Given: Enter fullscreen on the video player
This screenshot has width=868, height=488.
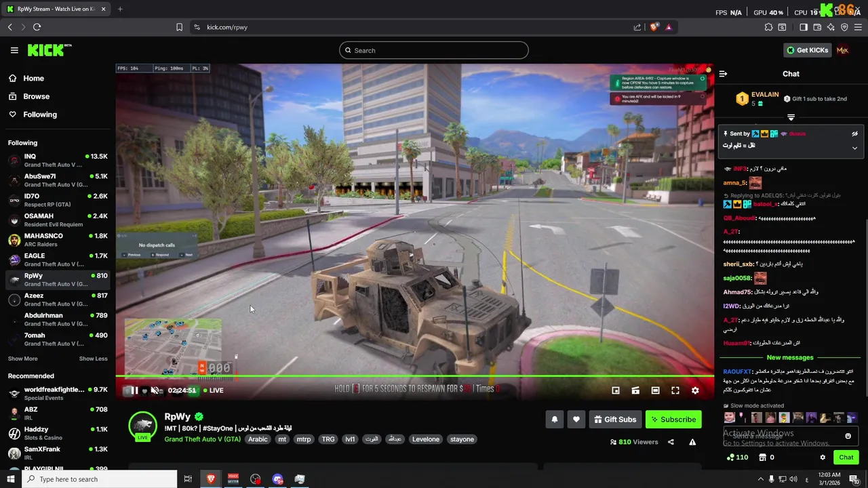Looking at the screenshot, I should point(675,390).
